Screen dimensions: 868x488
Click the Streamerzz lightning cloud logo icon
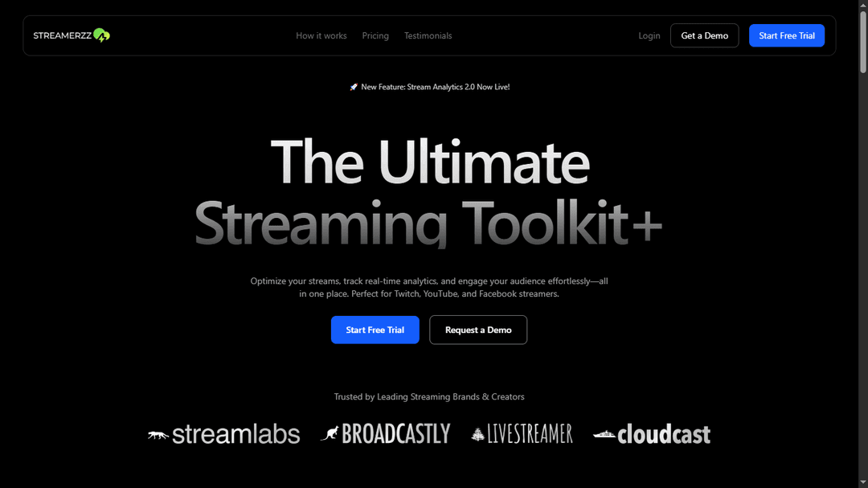(x=102, y=35)
